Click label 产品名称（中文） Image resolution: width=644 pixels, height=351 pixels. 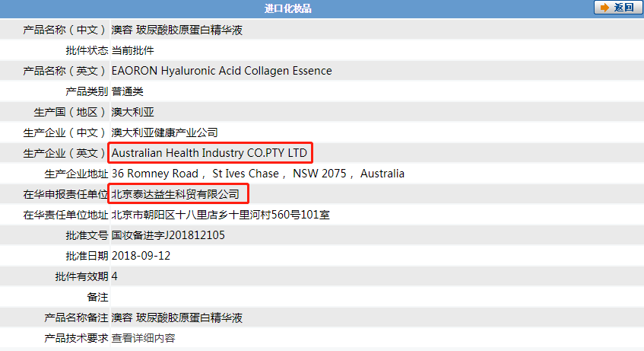click(x=65, y=30)
